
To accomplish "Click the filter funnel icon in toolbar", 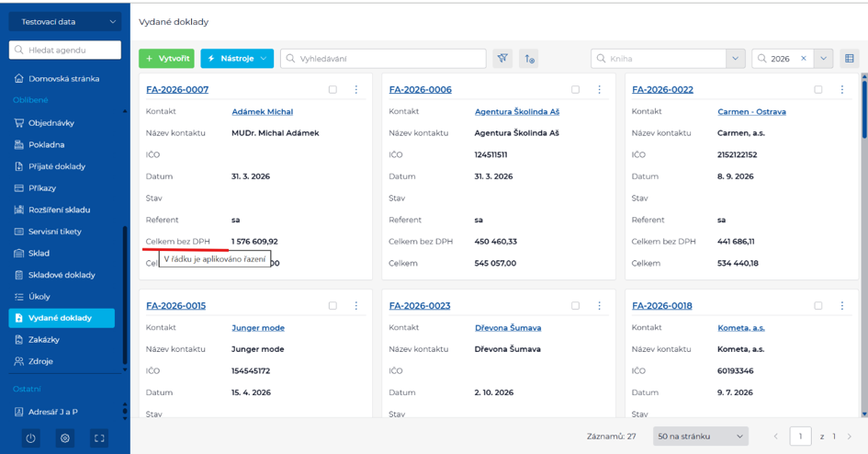I will pyautogui.click(x=502, y=58).
